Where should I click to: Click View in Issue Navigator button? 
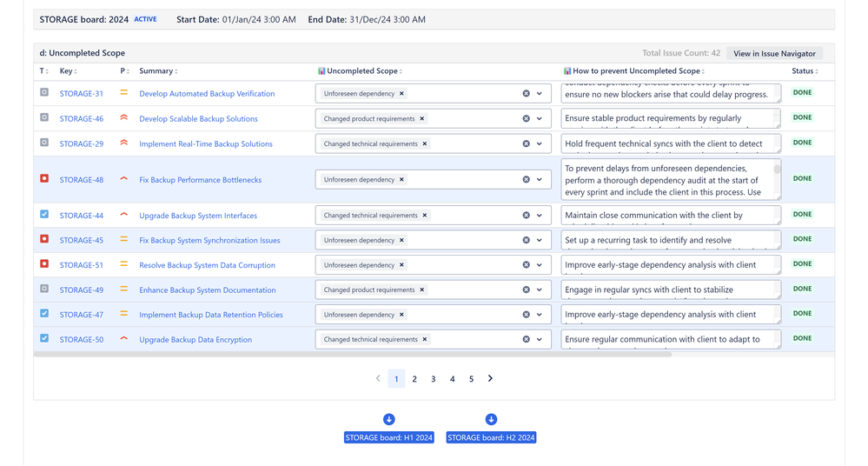(774, 53)
